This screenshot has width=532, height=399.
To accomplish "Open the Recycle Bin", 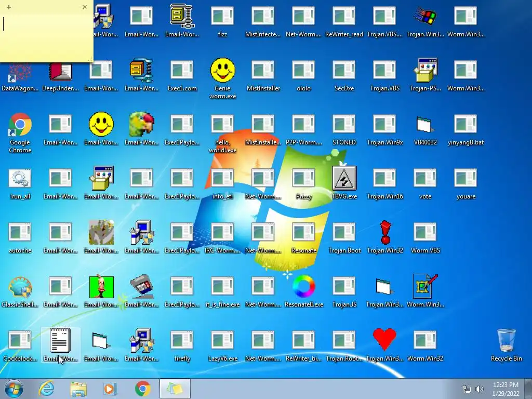I will [506, 340].
